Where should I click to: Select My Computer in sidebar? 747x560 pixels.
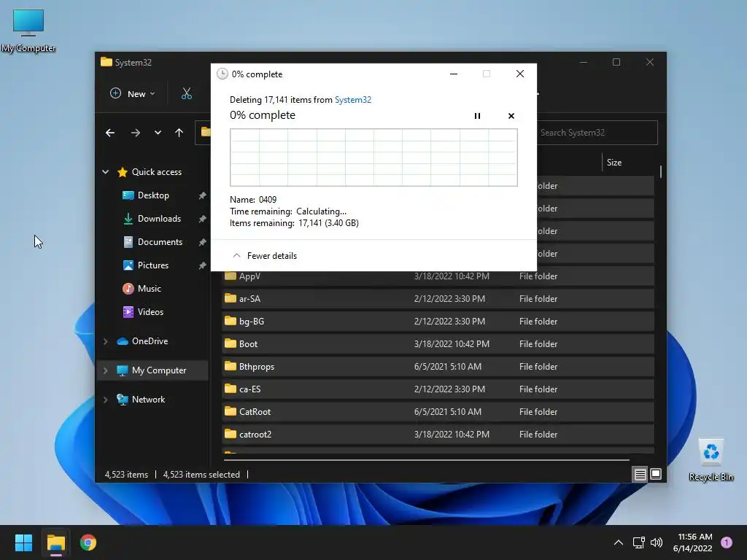pos(152,370)
